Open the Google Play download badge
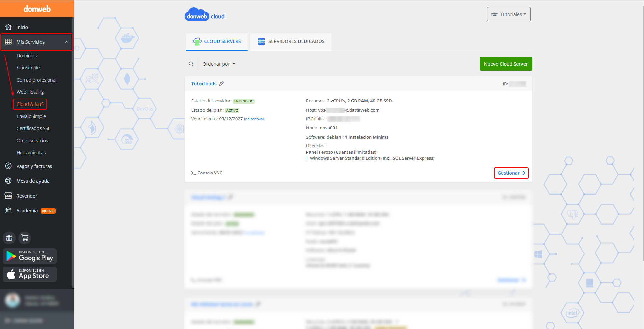This screenshot has height=329, width=644. click(30, 256)
